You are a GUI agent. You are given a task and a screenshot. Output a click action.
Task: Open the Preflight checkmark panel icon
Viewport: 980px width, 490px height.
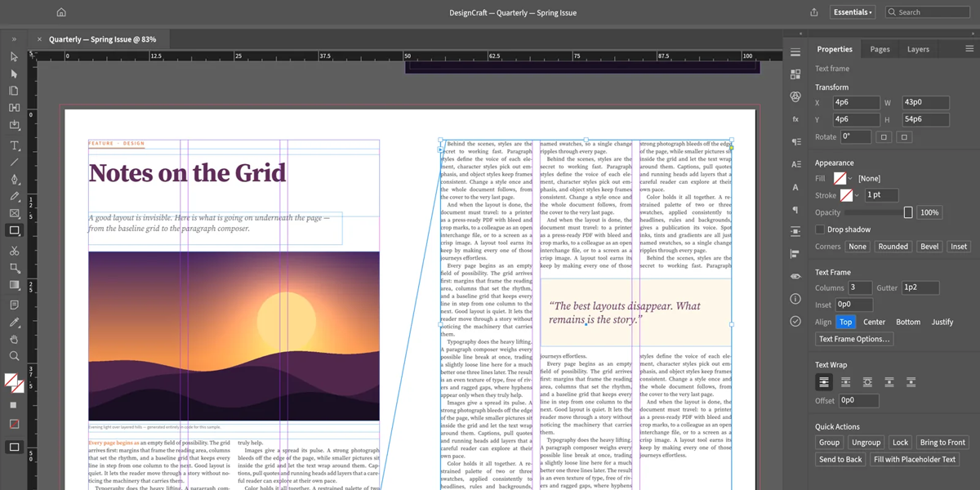coord(795,322)
